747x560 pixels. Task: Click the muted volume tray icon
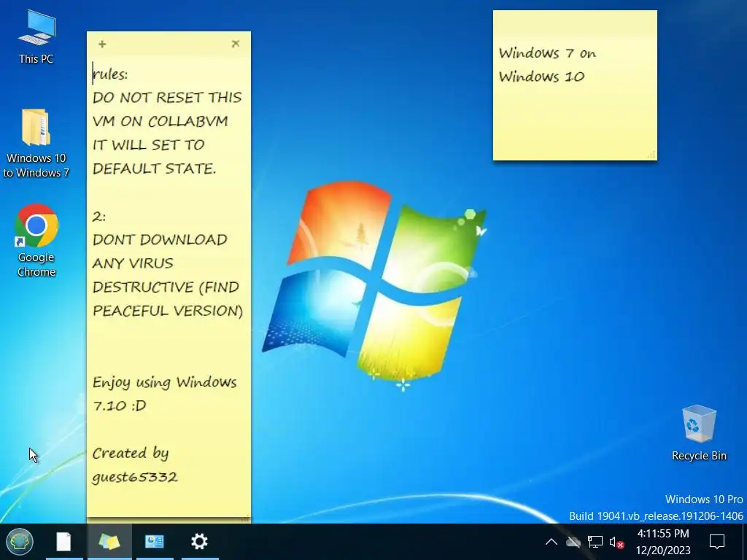[x=616, y=542]
